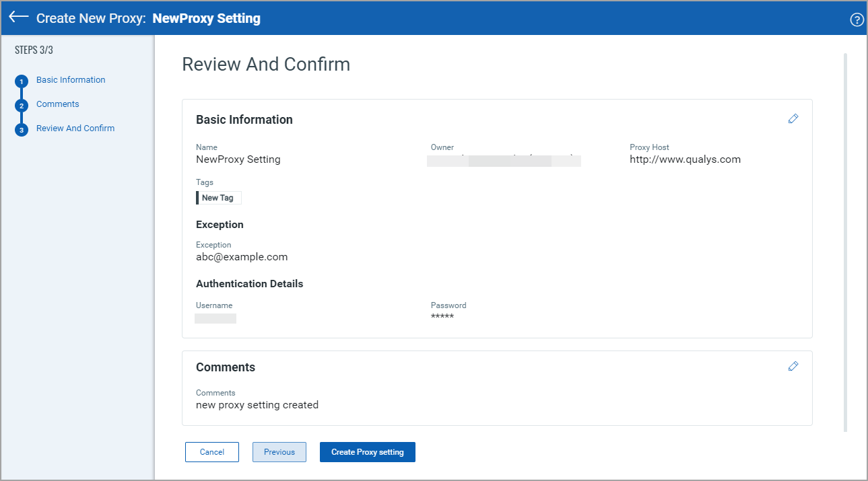Select the New Tag chip

pos(218,197)
